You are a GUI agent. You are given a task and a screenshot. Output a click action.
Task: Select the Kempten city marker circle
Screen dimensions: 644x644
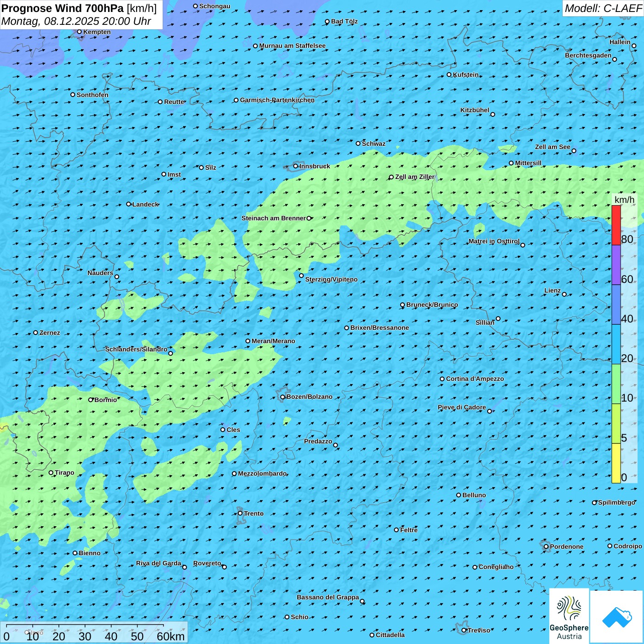pyautogui.click(x=80, y=32)
